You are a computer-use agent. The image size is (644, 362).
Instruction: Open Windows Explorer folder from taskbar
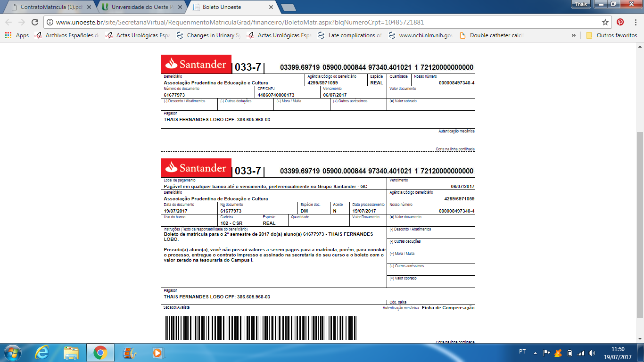pyautogui.click(x=71, y=353)
